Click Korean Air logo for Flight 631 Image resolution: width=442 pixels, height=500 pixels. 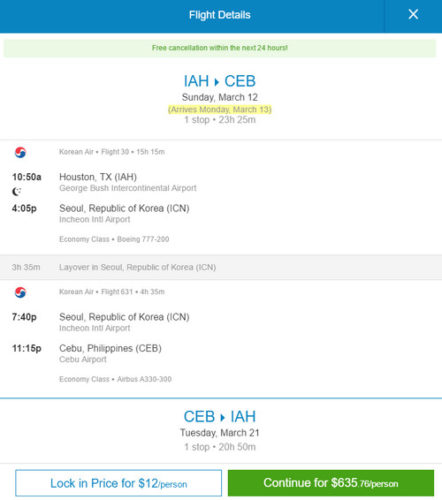pyautogui.click(x=20, y=292)
